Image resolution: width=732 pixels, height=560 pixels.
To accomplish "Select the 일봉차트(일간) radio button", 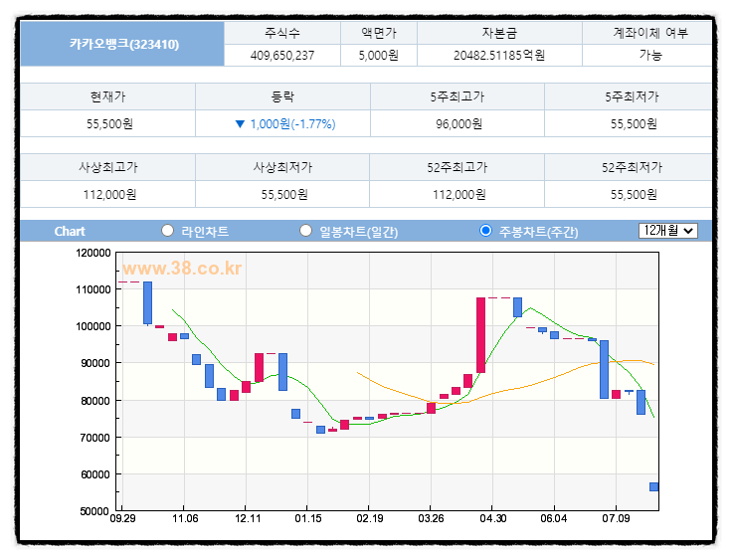I will coord(305,231).
